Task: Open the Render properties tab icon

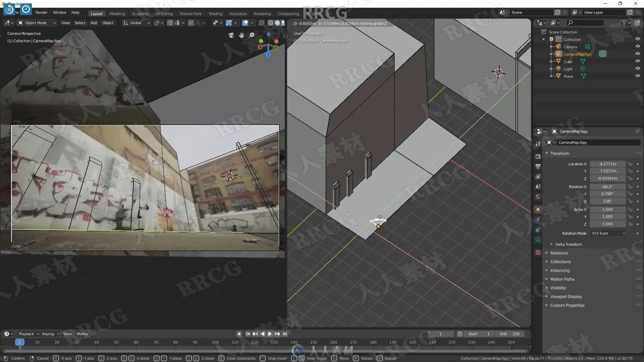Action: [538, 156]
